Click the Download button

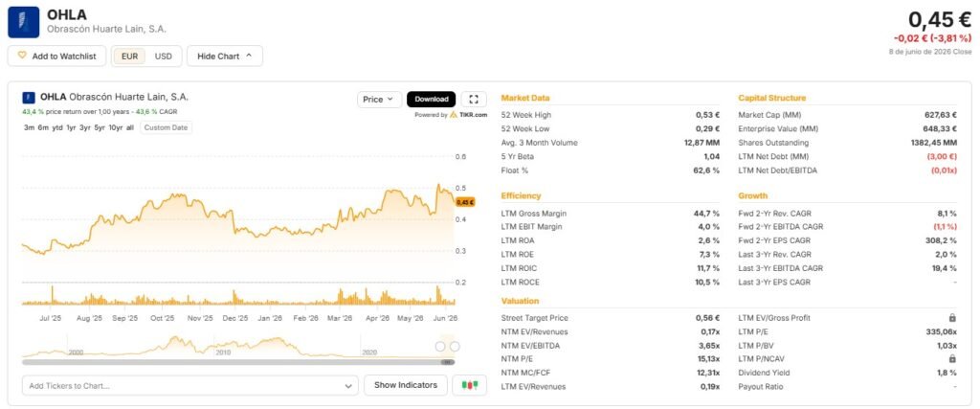pos(432,100)
